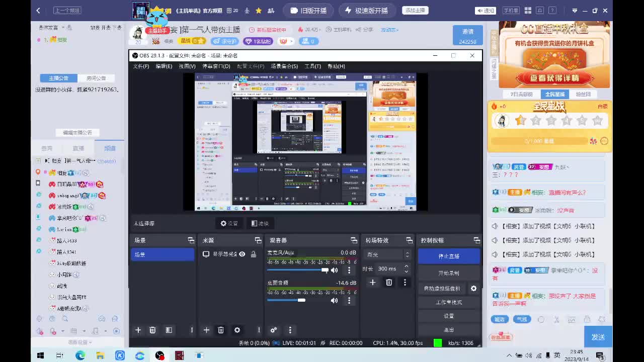The image size is (644, 362).
Task: Open the transition type dropdown
Action: (388, 255)
